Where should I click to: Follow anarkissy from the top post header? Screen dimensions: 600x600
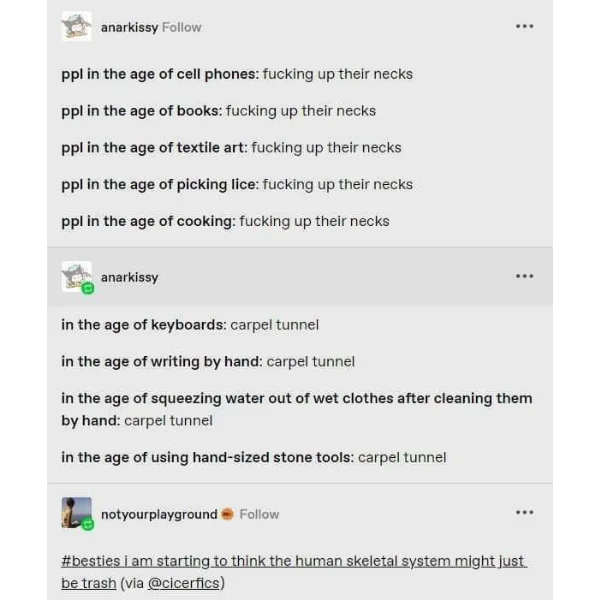[182, 27]
